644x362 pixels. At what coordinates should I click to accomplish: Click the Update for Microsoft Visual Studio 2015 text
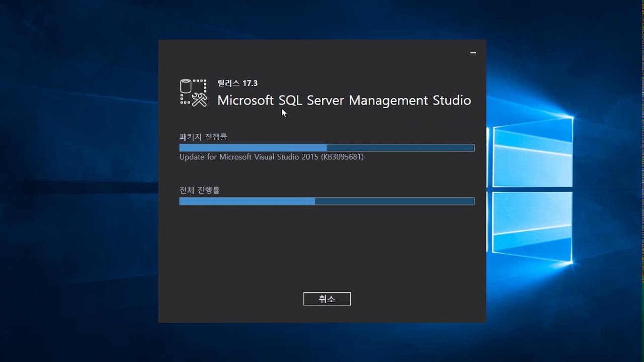(271, 157)
